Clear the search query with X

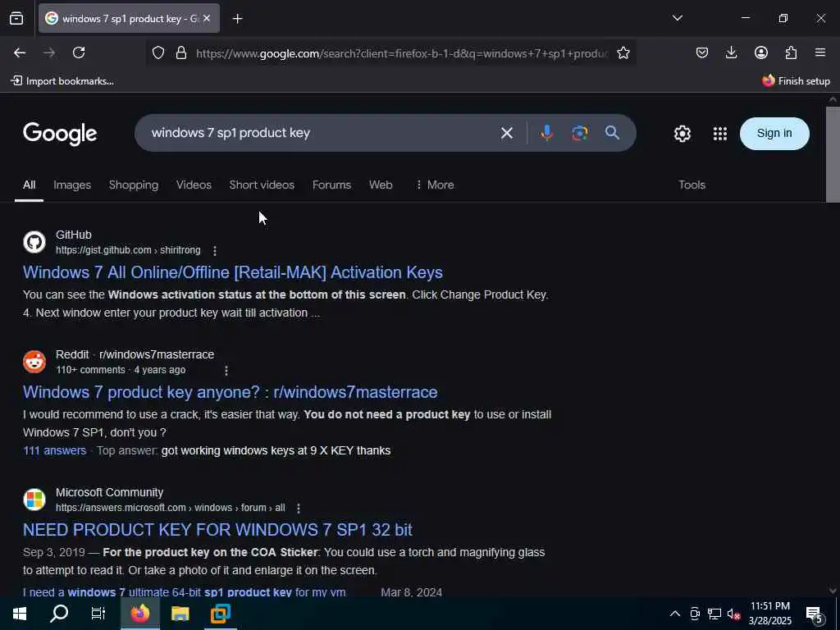pyautogui.click(x=507, y=133)
